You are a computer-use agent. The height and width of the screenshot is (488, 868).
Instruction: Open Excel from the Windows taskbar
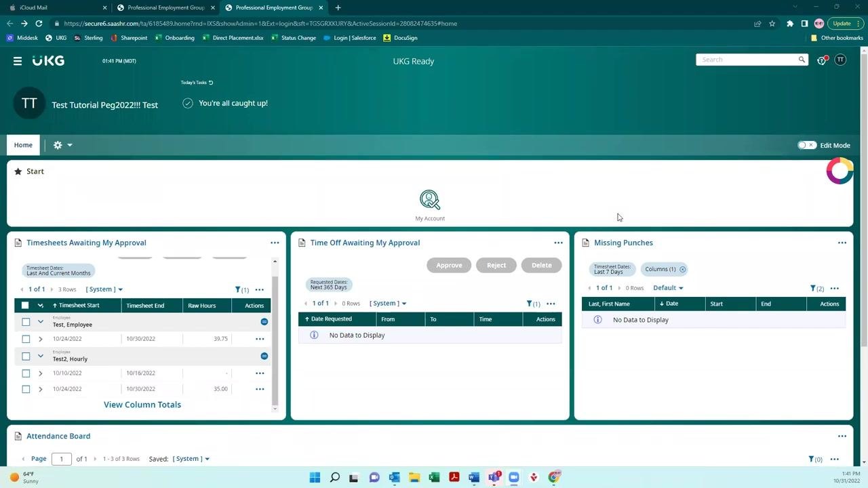pyautogui.click(x=434, y=477)
